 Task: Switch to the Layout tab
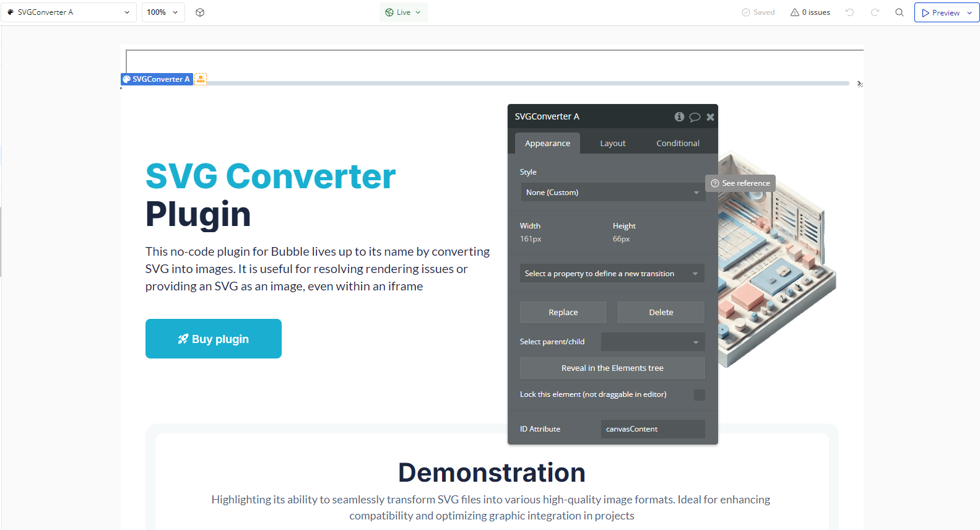tap(612, 143)
